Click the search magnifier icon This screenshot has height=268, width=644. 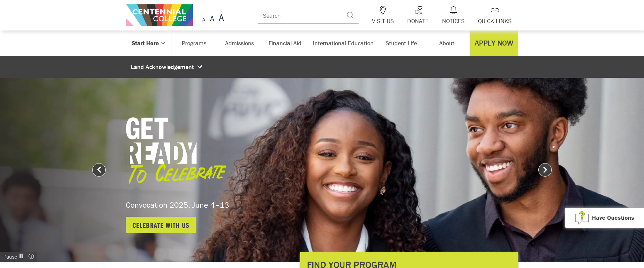click(350, 15)
